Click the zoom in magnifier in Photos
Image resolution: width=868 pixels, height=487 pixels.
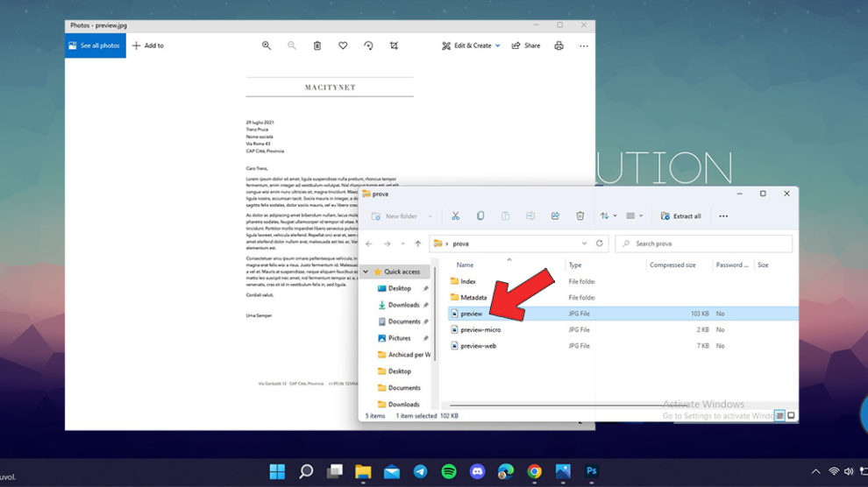(x=267, y=46)
